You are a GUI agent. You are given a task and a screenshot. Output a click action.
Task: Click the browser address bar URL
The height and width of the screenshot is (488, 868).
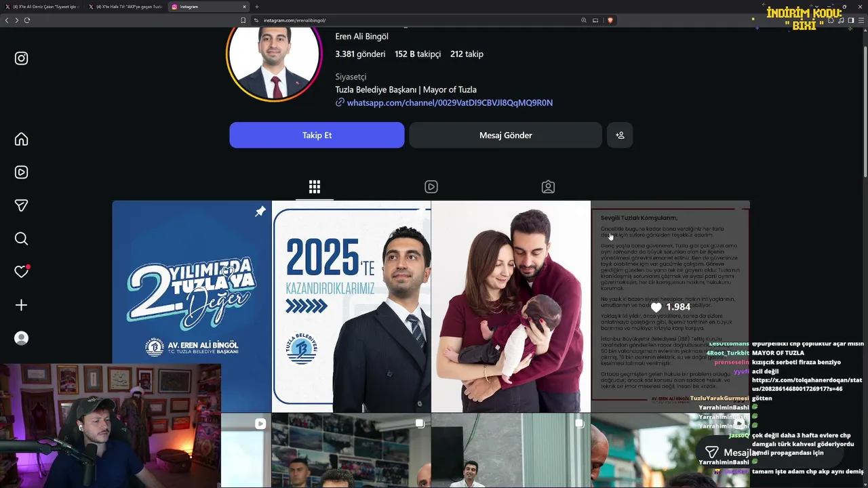[x=294, y=20]
